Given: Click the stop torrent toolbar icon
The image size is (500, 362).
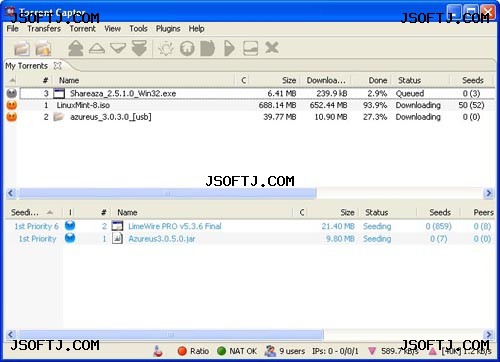Looking at the screenshot, I should (207, 48).
